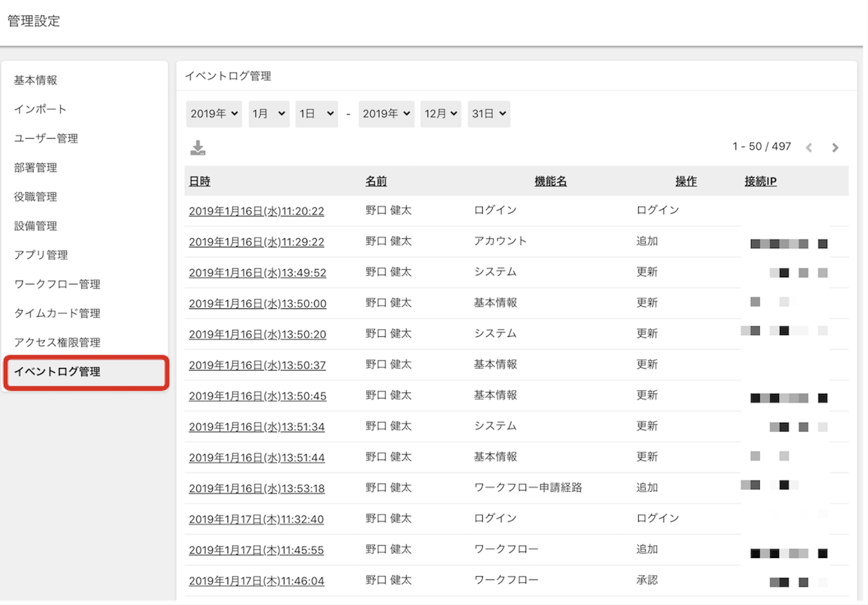Click システム in the 13:49:52 row
The height and width of the screenshot is (605, 868).
click(x=495, y=272)
